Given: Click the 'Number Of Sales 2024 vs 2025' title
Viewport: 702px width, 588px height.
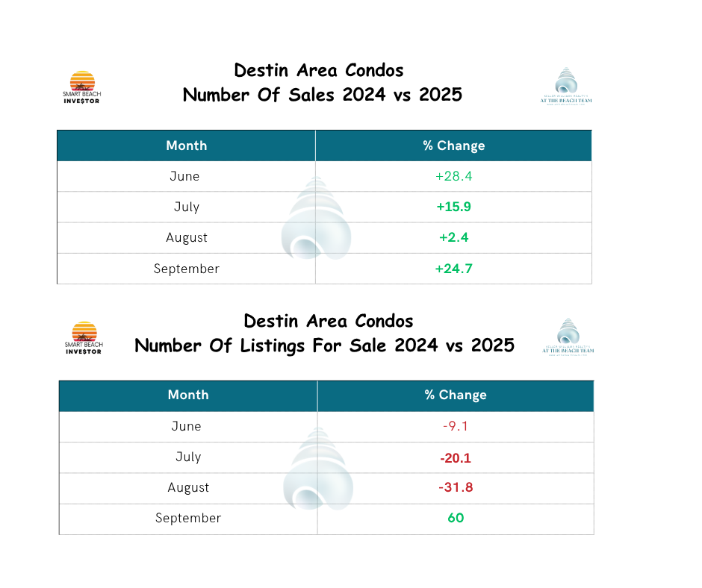Looking at the screenshot, I should 322,96.
